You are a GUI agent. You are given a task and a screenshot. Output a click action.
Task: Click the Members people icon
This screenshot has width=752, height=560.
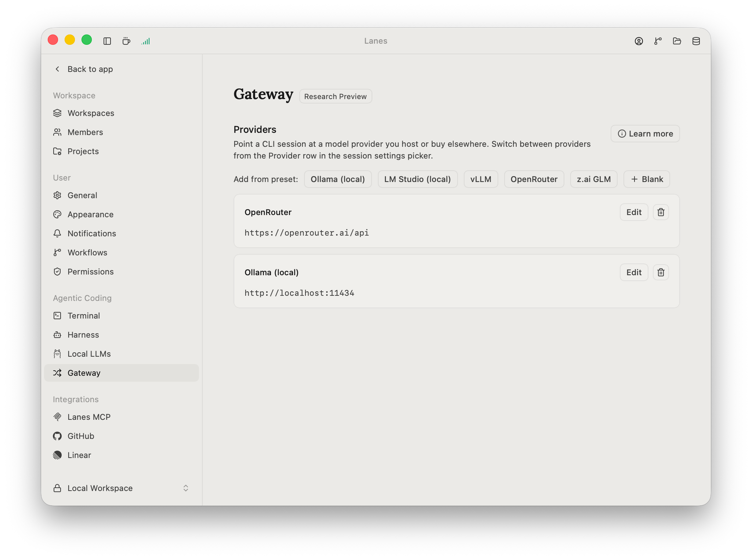(x=57, y=132)
